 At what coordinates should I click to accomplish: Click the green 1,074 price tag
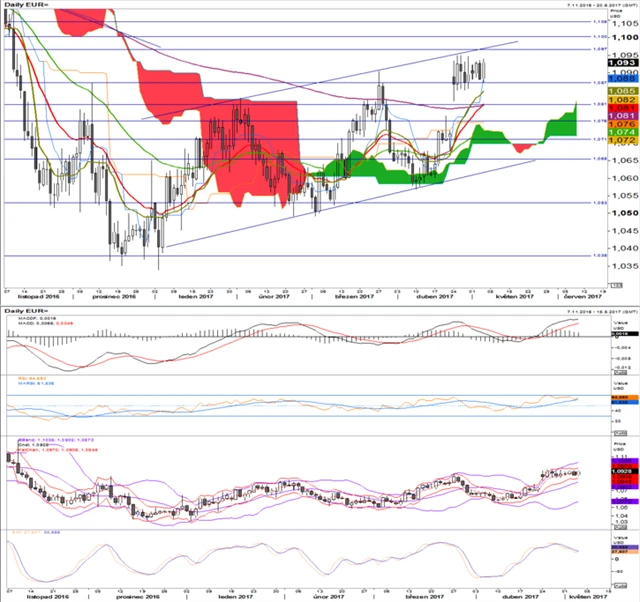click(x=622, y=132)
